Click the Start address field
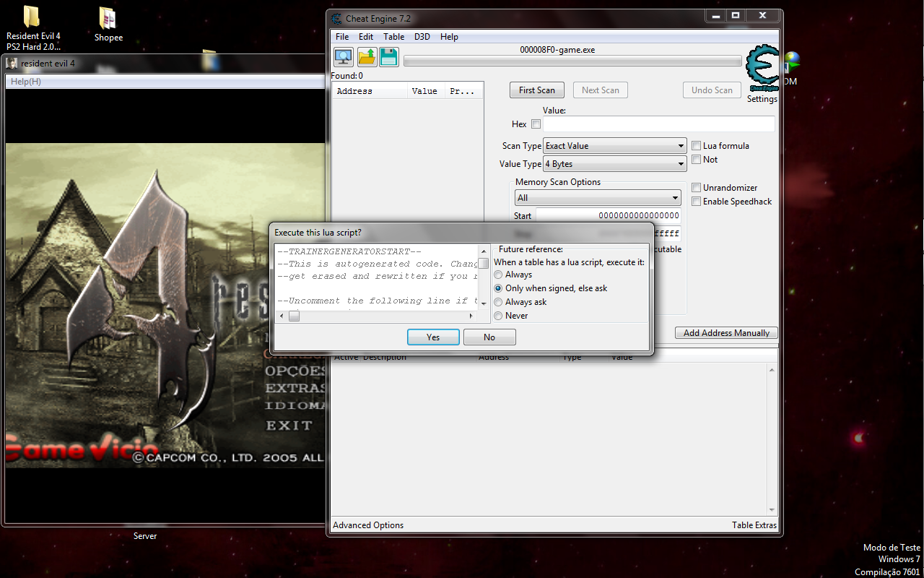924x578 pixels. click(608, 215)
